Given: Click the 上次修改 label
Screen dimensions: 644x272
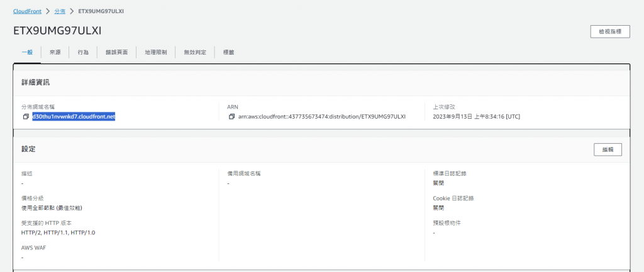Looking at the screenshot, I should click(x=443, y=107).
